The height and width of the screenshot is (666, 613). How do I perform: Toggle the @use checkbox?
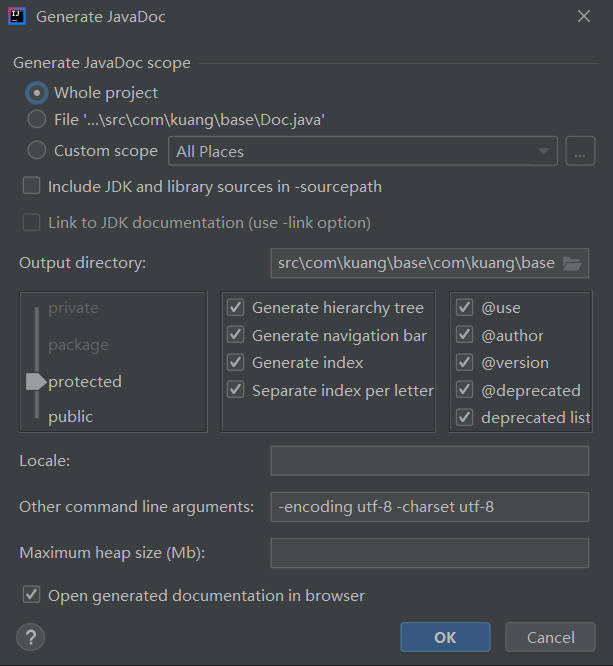464,308
